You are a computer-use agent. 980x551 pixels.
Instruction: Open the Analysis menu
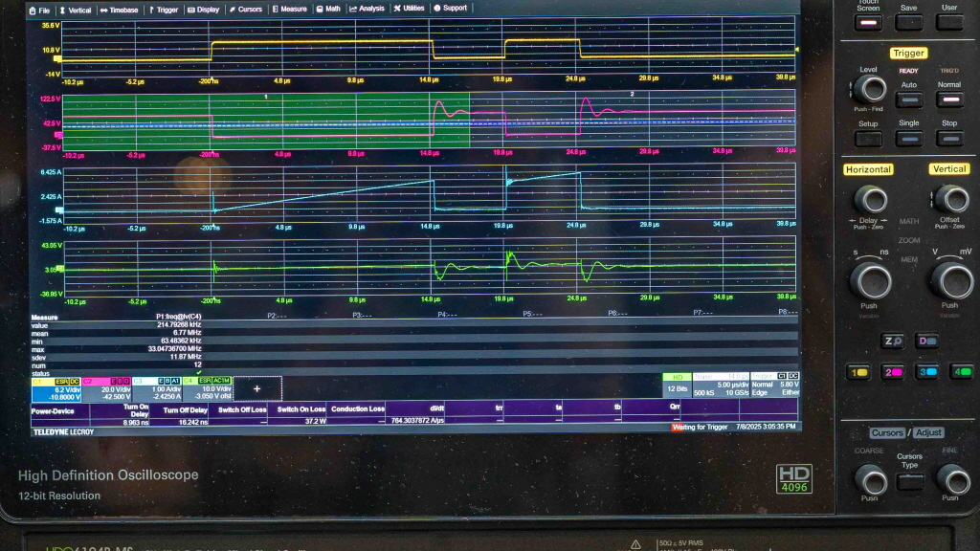[x=367, y=10]
